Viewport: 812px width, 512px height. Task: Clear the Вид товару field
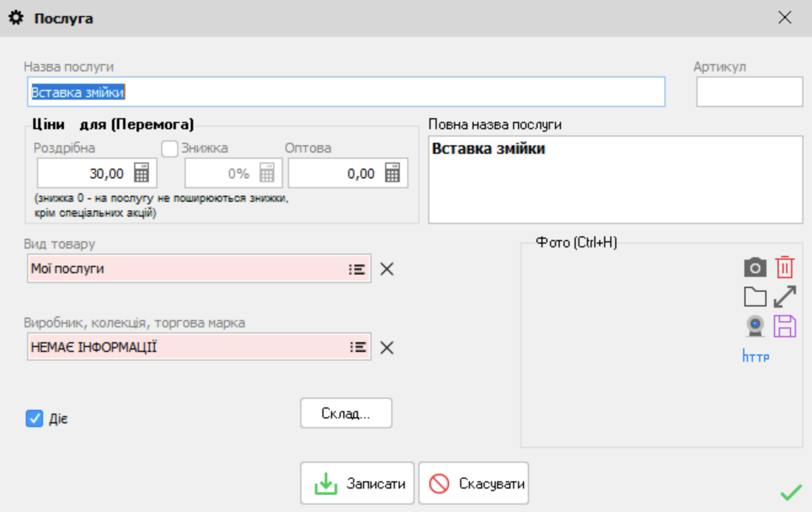click(x=386, y=269)
